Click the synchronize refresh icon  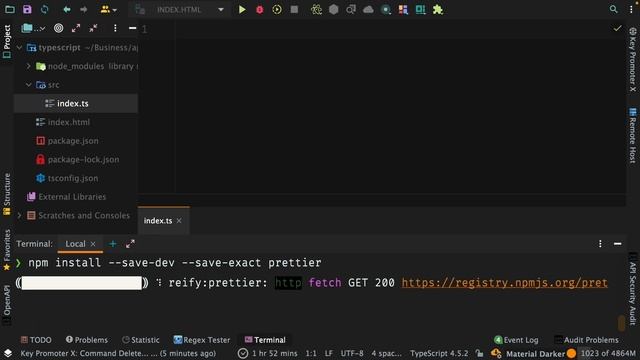tap(44, 9)
